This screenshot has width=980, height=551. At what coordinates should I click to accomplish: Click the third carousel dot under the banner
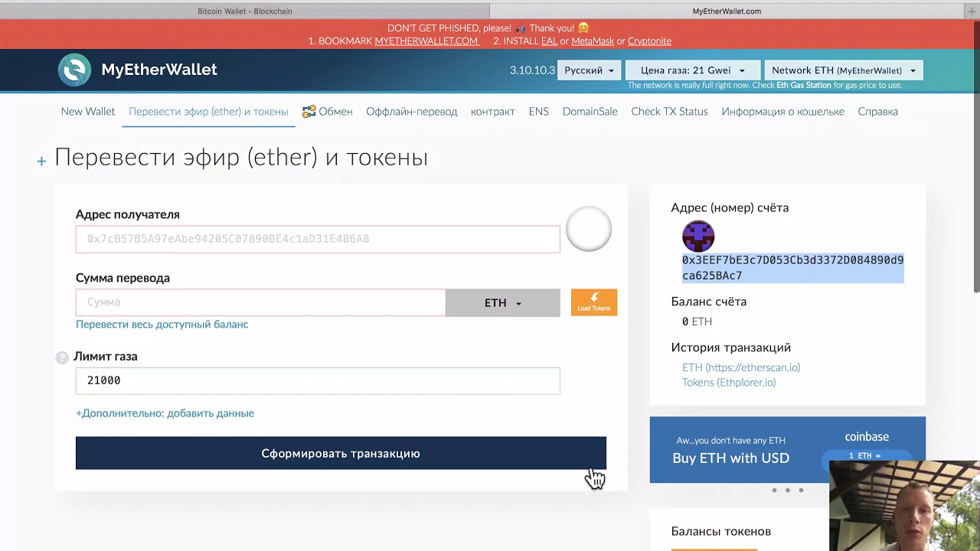point(801,490)
